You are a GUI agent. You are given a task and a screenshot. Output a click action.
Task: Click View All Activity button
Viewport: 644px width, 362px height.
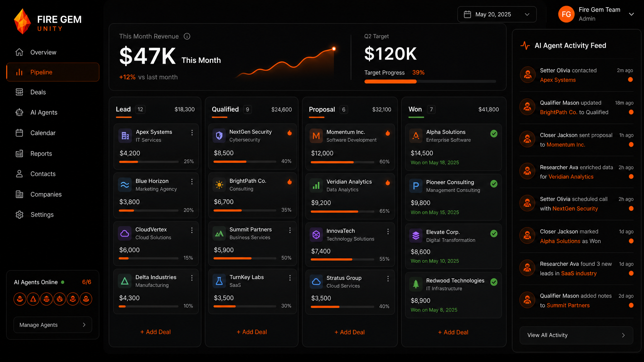click(576, 335)
